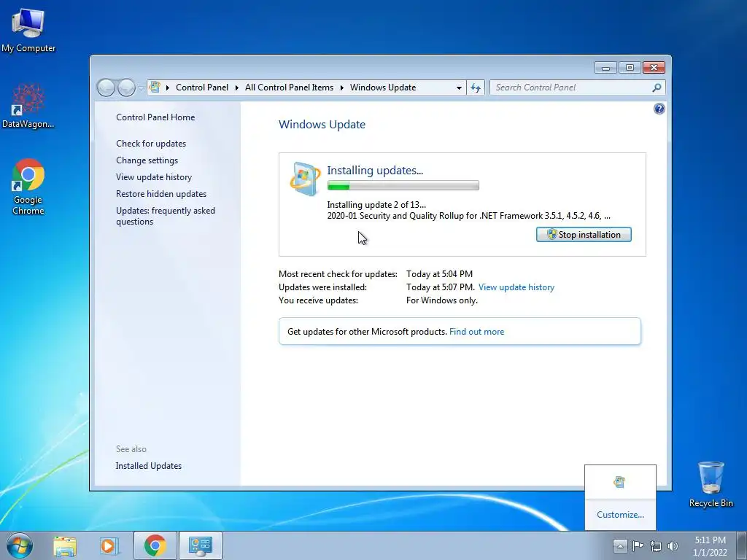Click the Control Panel icon in address bar
The height and width of the screenshot is (560, 747).
tap(155, 87)
